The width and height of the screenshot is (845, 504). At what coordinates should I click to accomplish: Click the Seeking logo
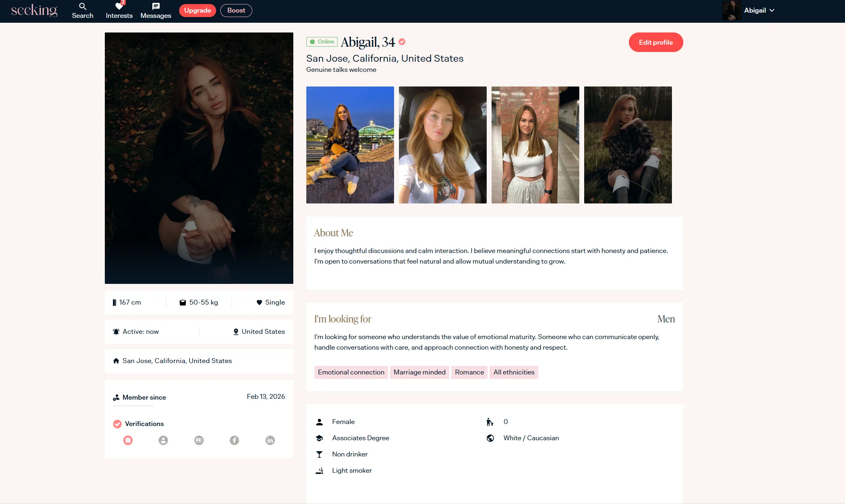[34, 11]
